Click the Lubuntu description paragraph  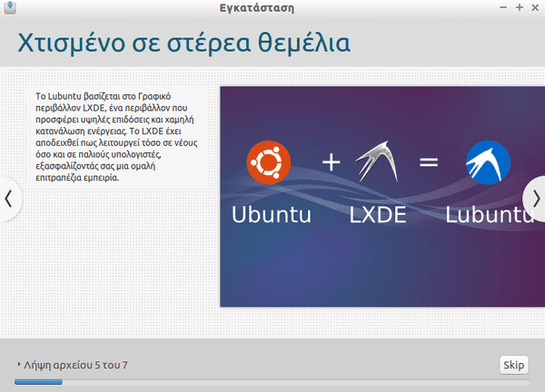(116, 137)
